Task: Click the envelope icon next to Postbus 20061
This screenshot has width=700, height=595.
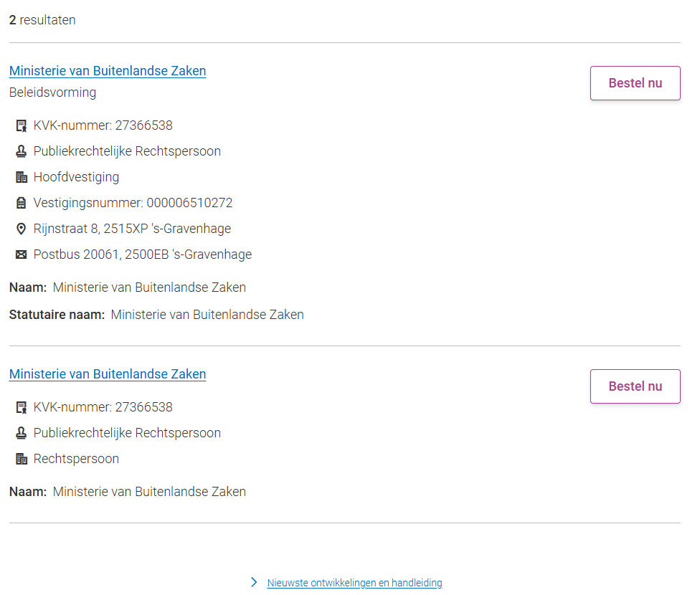Action: click(22, 255)
